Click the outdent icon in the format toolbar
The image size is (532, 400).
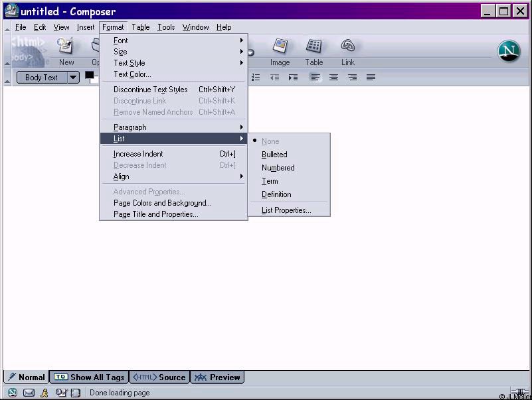point(274,78)
